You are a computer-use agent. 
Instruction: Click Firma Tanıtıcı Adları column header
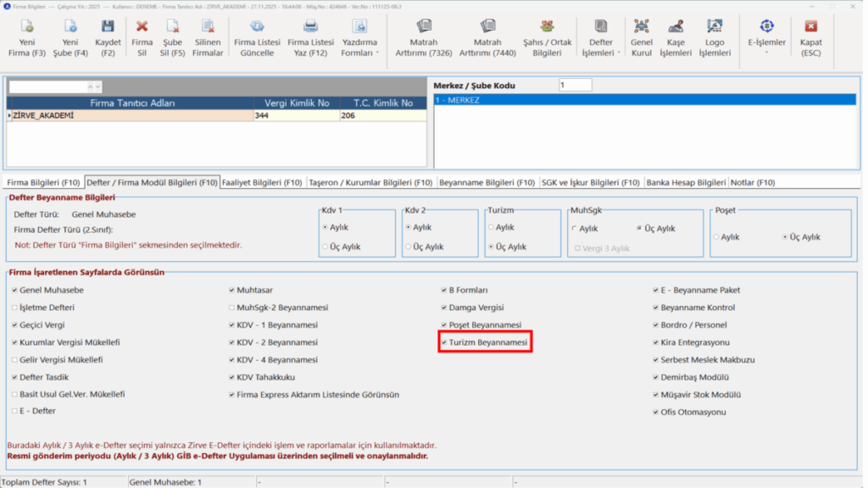coord(132,103)
